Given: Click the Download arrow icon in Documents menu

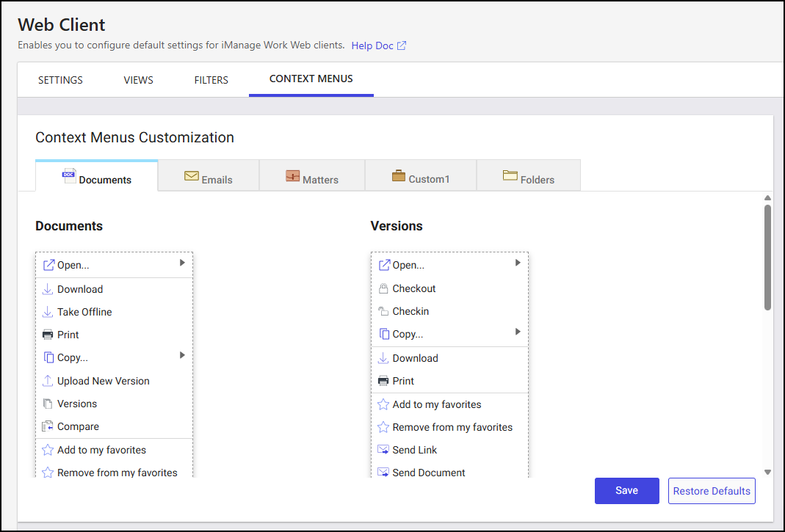Looking at the screenshot, I should tap(48, 289).
